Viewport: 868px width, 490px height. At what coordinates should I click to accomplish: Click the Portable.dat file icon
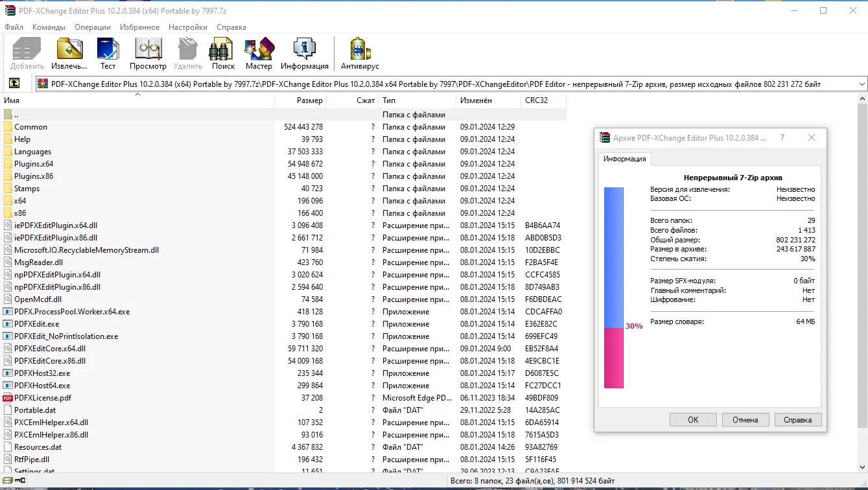[x=8, y=410]
